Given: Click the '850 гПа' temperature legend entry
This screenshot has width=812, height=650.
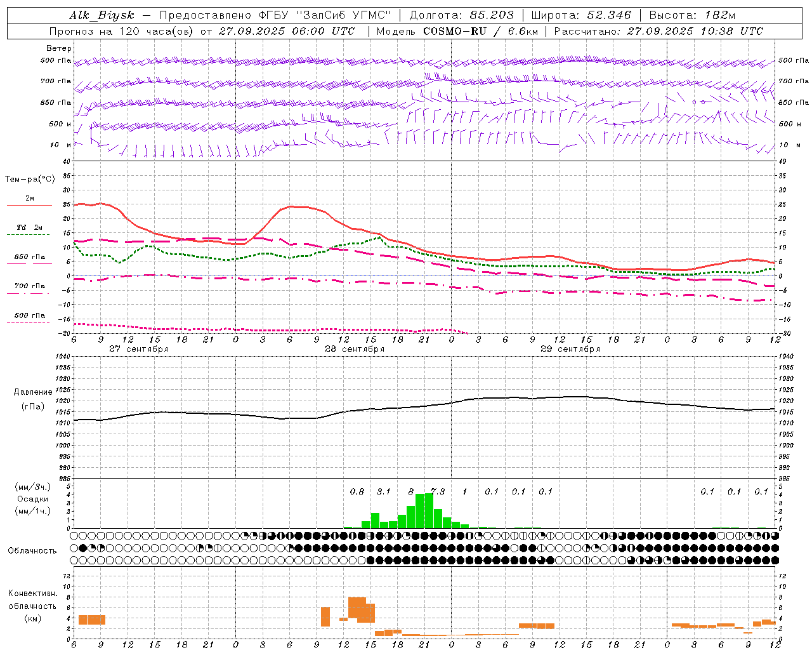Looking at the screenshot, I should click(29, 257).
